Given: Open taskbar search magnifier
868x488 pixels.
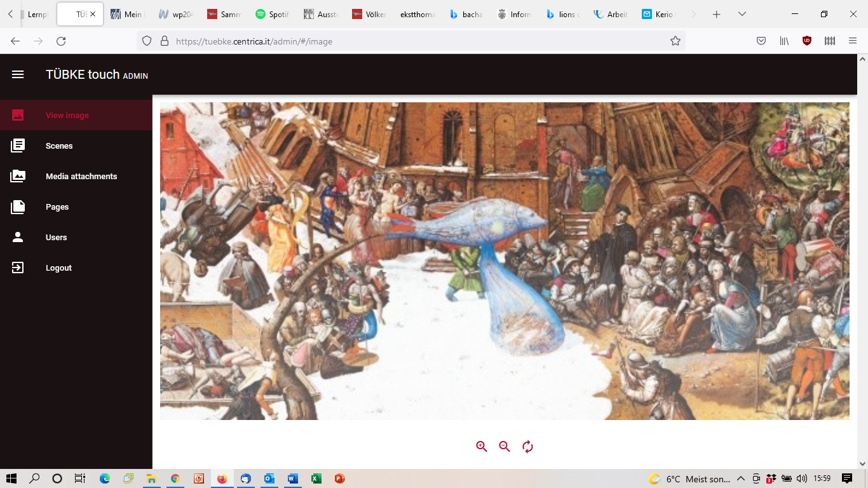Looking at the screenshot, I should pyautogui.click(x=34, y=478).
